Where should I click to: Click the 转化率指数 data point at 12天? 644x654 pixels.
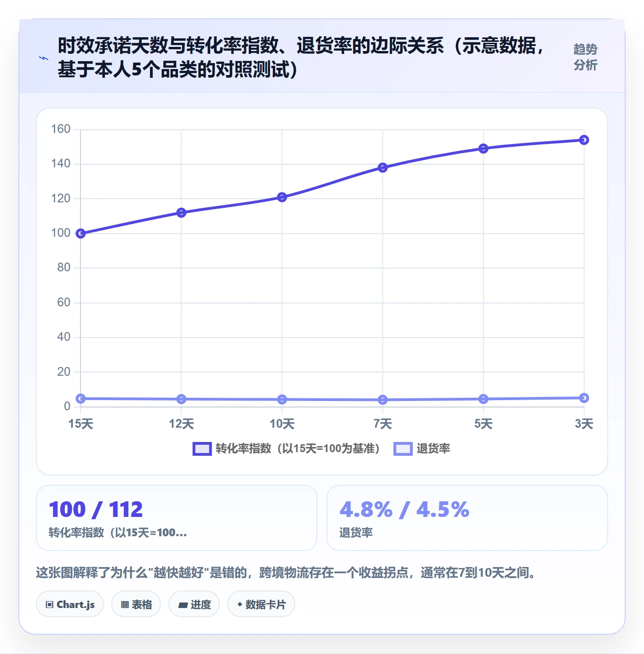pos(181,212)
